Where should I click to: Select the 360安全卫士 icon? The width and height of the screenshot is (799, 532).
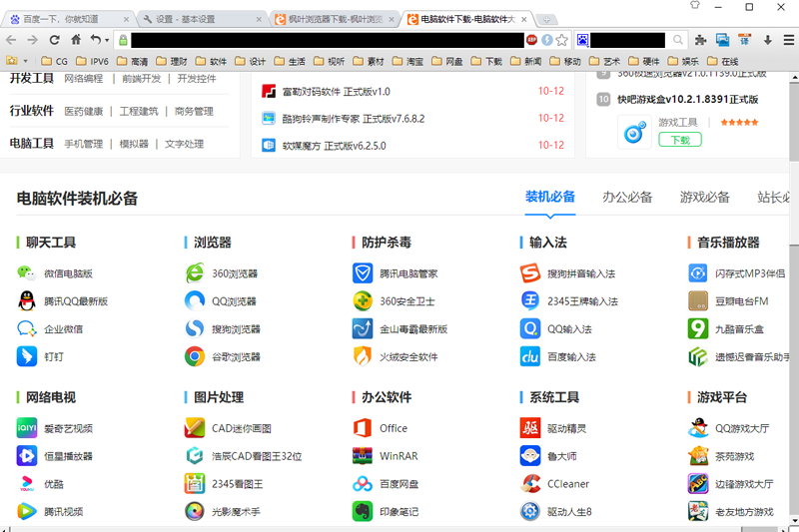362,300
